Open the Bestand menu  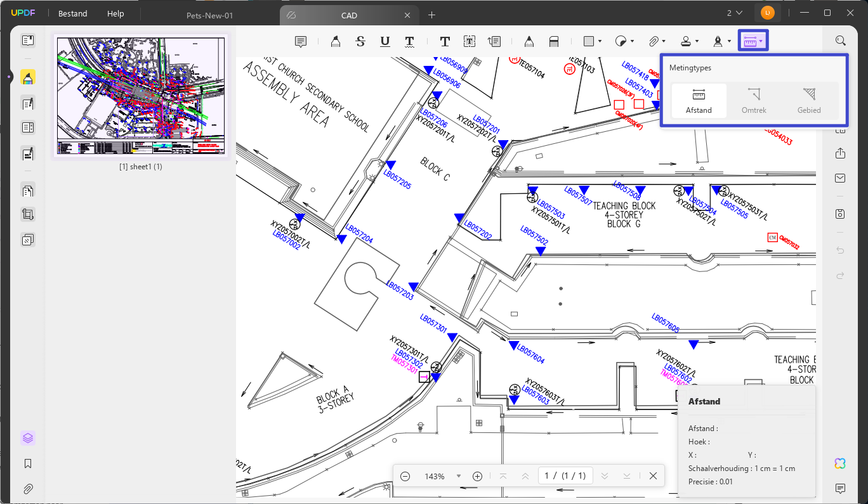[x=73, y=13]
